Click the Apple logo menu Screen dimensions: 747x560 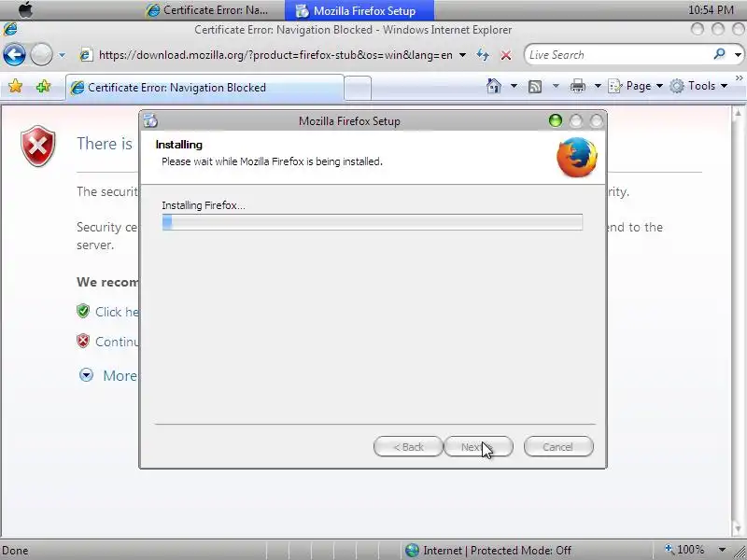coord(25,9)
